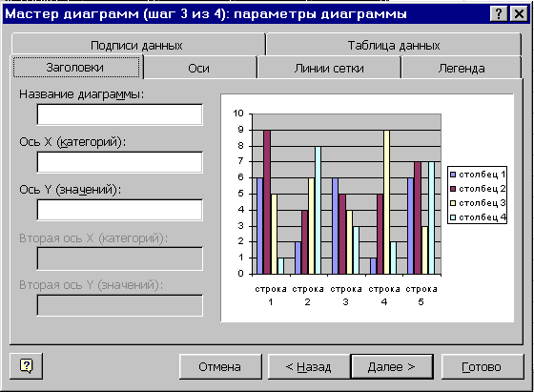The width and height of the screenshot is (534, 392).
Task: Click the tall maroon bar in строка 1
Action: (x=267, y=202)
